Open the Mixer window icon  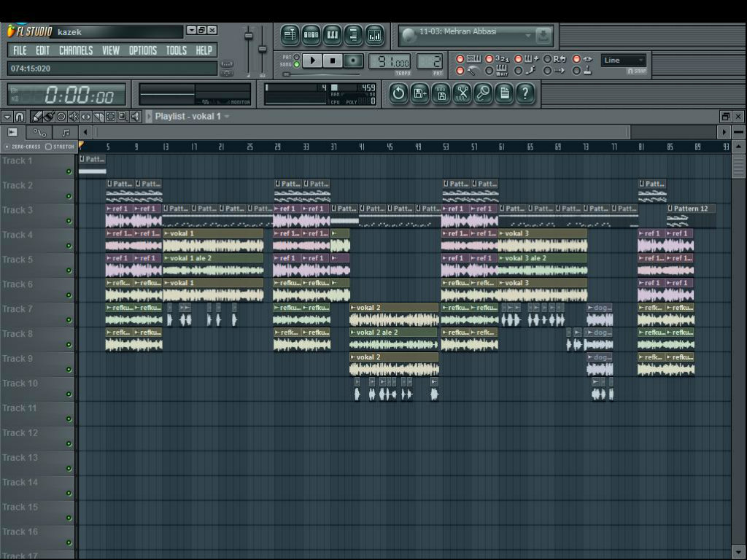(x=375, y=35)
